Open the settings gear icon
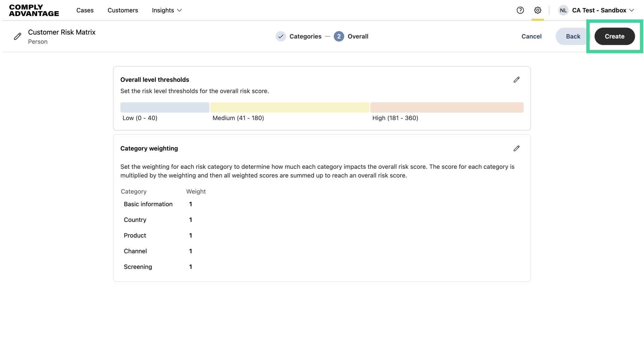The image size is (644, 362). pyautogui.click(x=538, y=10)
